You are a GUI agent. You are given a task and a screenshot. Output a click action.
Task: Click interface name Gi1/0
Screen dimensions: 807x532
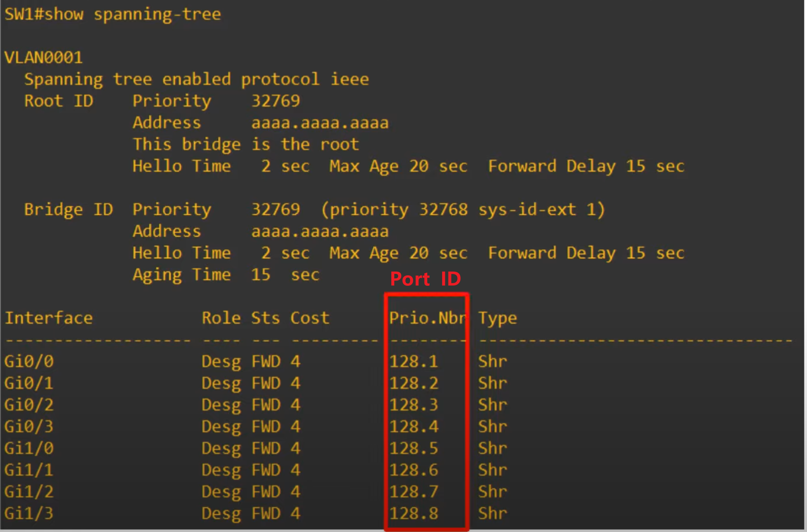[x=29, y=448]
